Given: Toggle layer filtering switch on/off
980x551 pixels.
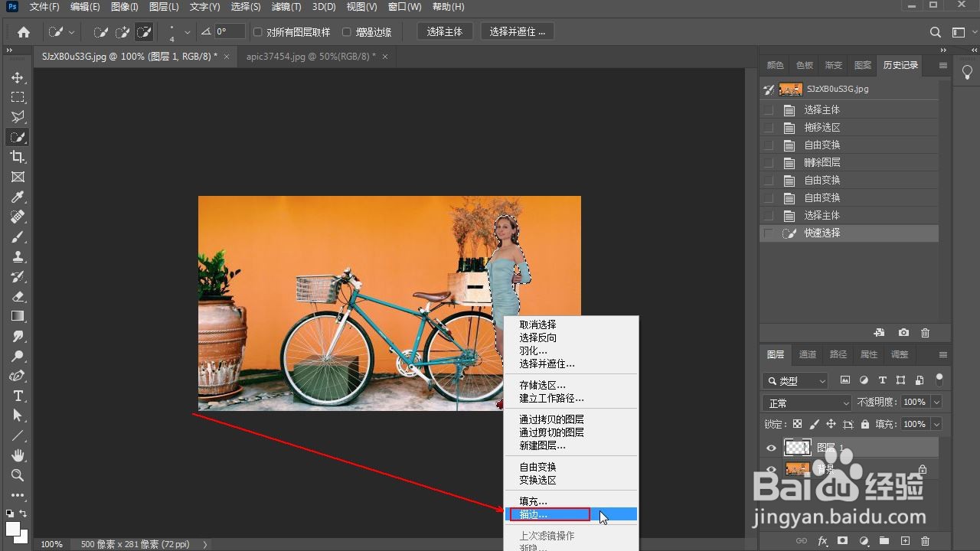Looking at the screenshot, I should [x=939, y=379].
